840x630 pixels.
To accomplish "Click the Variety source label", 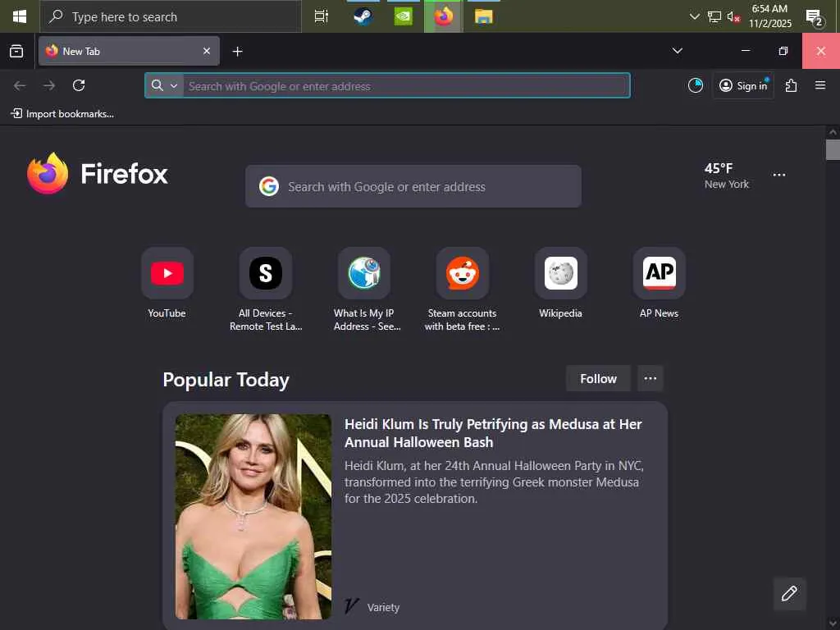I will [x=383, y=608].
